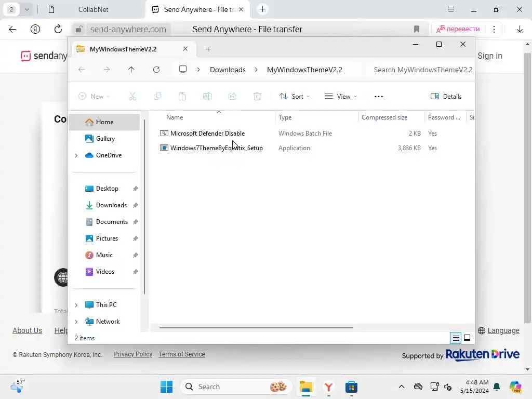This screenshot has height=399, width=532.
Task: Expand the chevron after Downloads in breadcrumb
Action: coord(256,70)
